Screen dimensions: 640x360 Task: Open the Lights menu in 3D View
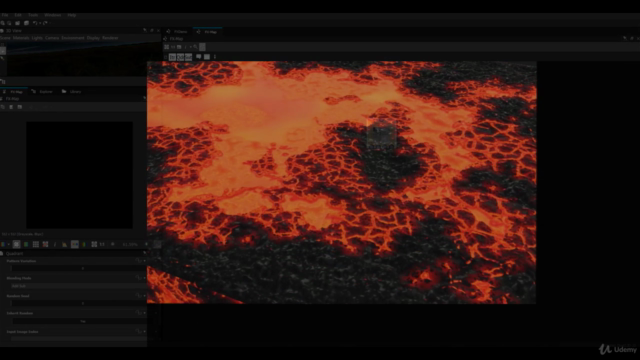click(37, 38)
